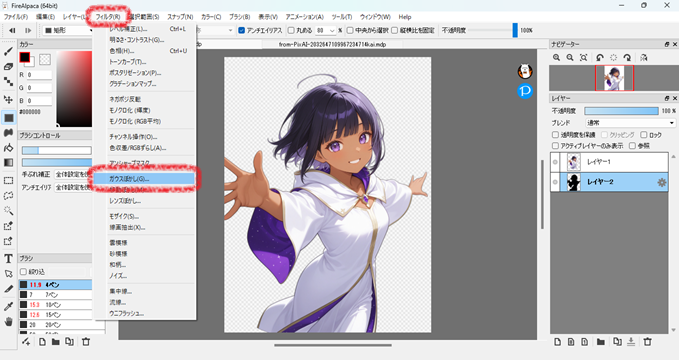Select the Fill rectangle shape tool
This screenshot has height=360, width=679.
[8, 117]
